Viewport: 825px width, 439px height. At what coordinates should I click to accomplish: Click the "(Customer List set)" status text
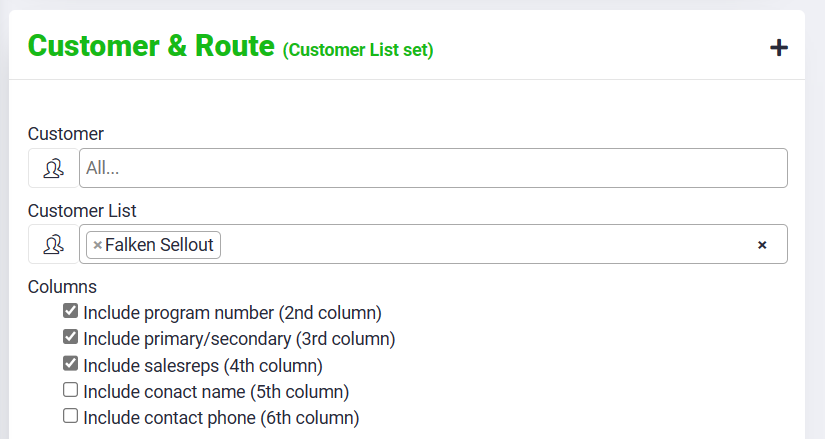(358, 50)
